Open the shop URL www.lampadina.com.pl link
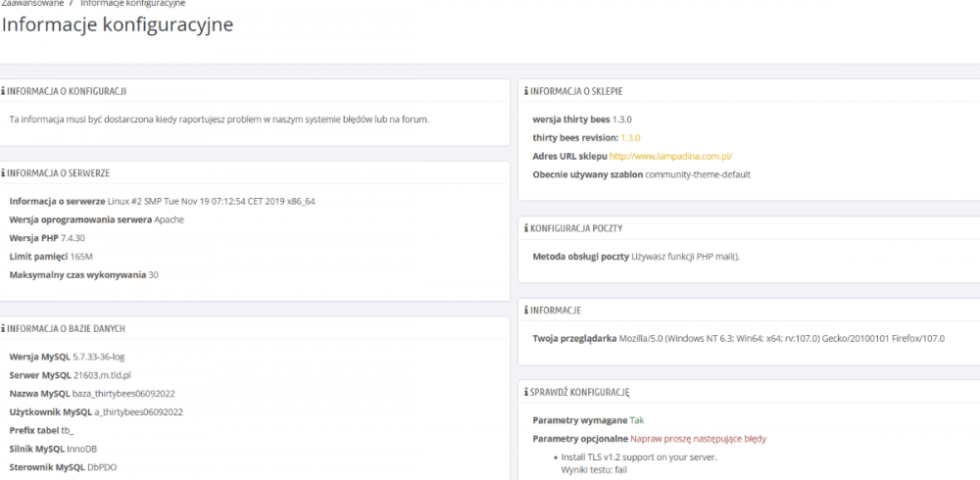This screenshot has height=480, width=980. click(670, 156)
